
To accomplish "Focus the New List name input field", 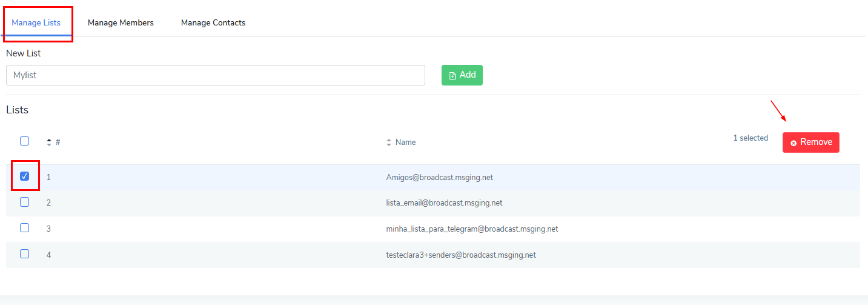I will pos(215,76).
